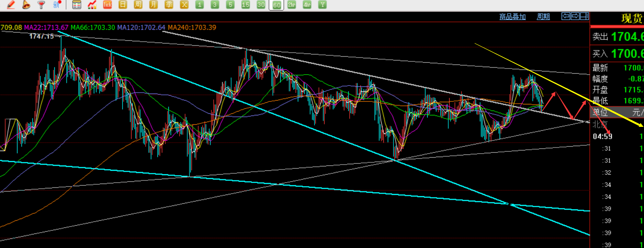
Task: Click the 最低 lowest price row
Action: (618, 101)
